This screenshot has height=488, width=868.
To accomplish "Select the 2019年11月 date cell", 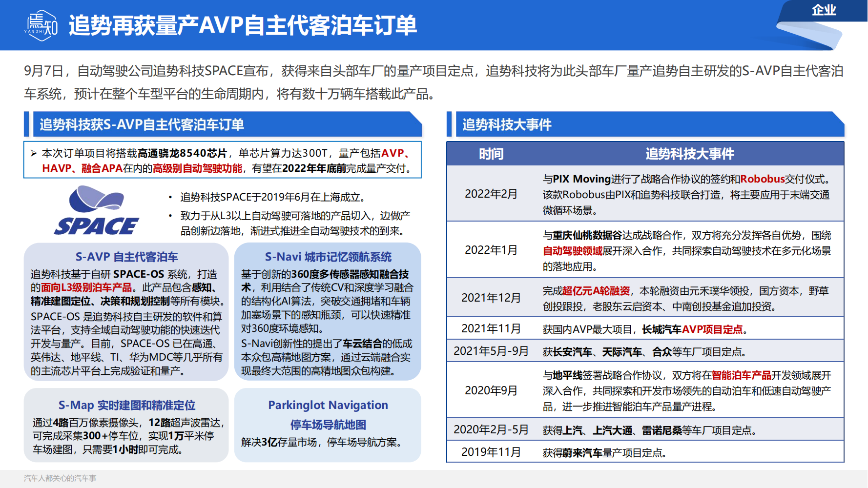I will 491,452.
